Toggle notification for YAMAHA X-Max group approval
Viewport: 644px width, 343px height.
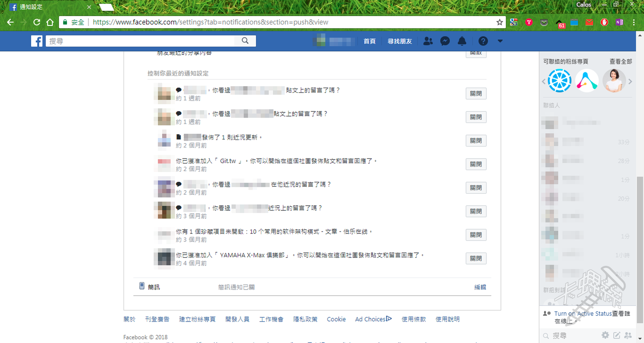click(476, 259)
